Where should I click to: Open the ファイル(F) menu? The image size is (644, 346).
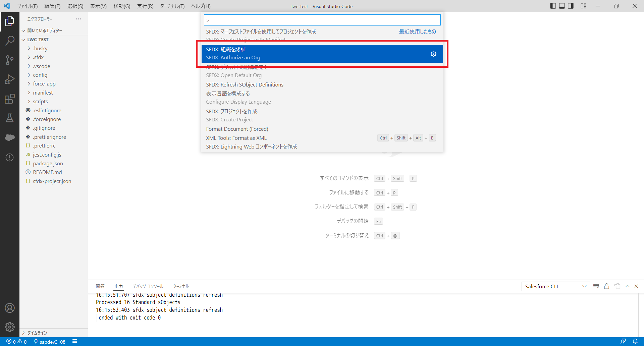(x=27, y=6)
